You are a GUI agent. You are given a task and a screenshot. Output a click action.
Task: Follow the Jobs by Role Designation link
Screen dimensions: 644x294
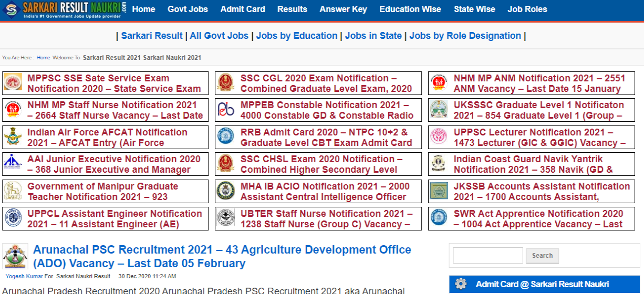[x=465, y=36]
